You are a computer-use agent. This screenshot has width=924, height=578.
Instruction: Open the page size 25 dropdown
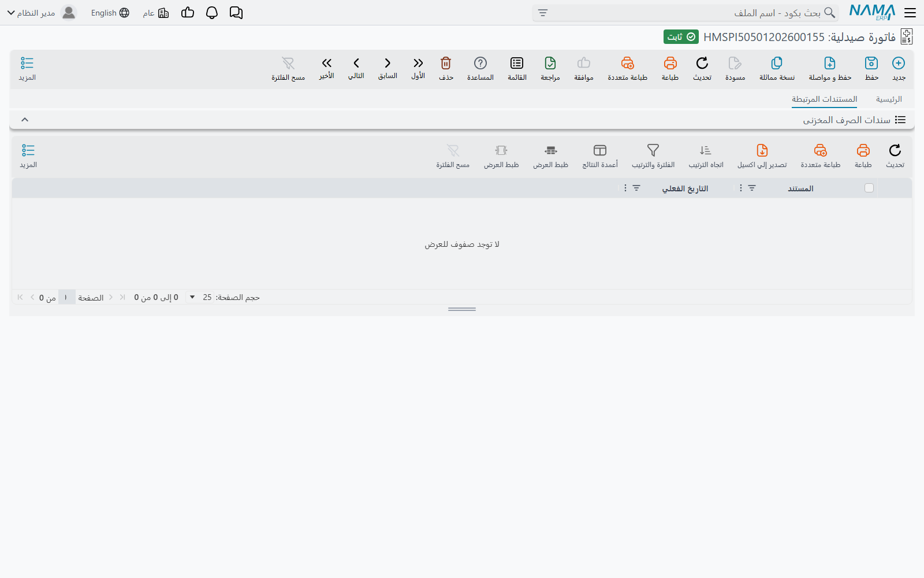pyautogui.click(x=199, y=297)
